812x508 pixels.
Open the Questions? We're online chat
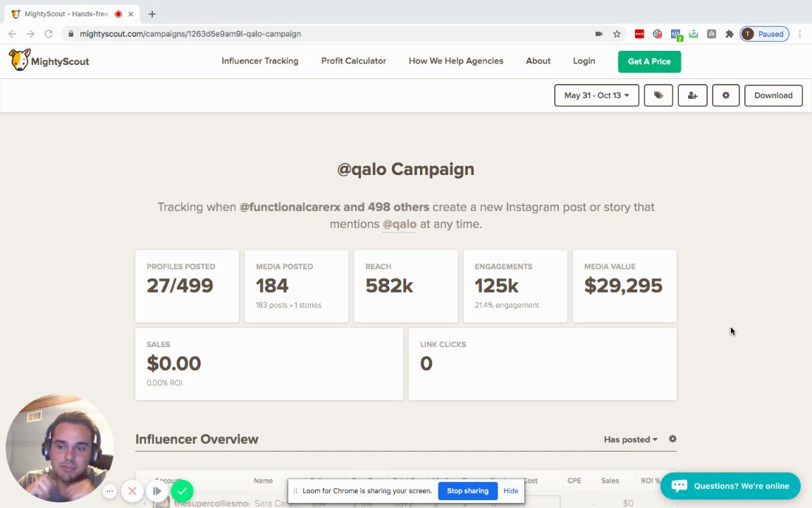pos(730,485)
